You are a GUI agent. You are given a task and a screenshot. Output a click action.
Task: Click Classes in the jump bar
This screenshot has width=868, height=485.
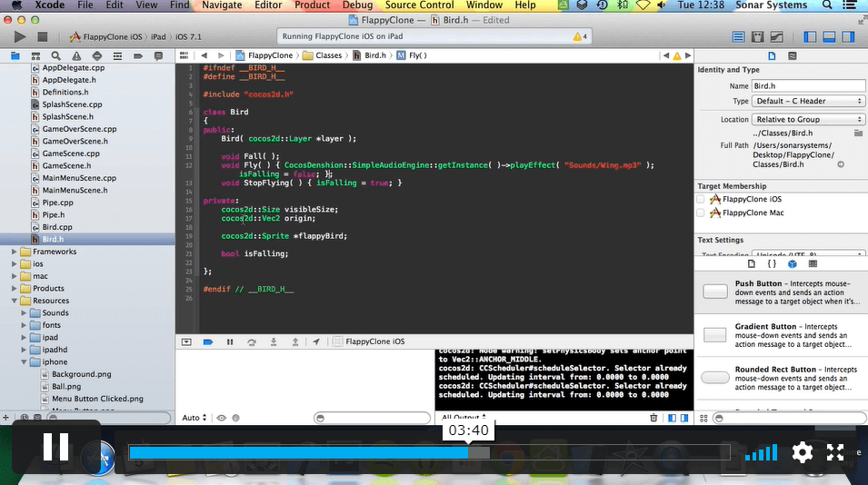tap(329, 55)
